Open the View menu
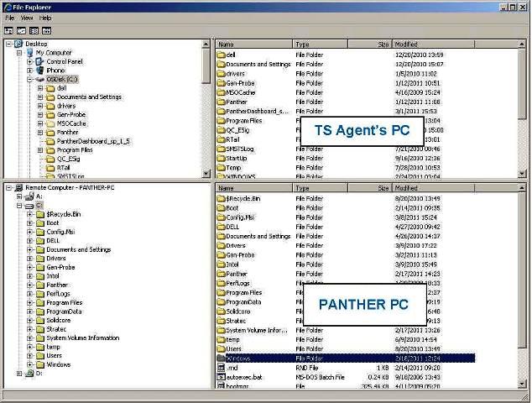The height and width of the screenshot is (403, 532). click(27, 18)
